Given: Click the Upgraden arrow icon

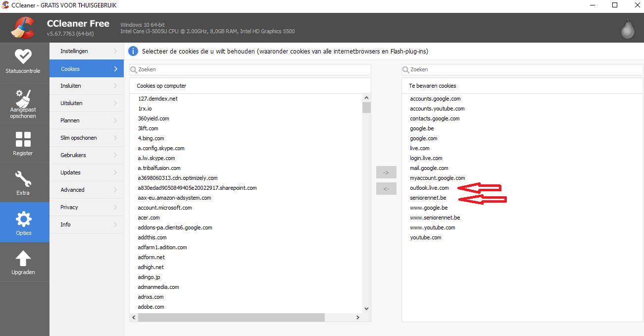Looking at the screenshot, I should pyautogui.click(x=23, y=258).
